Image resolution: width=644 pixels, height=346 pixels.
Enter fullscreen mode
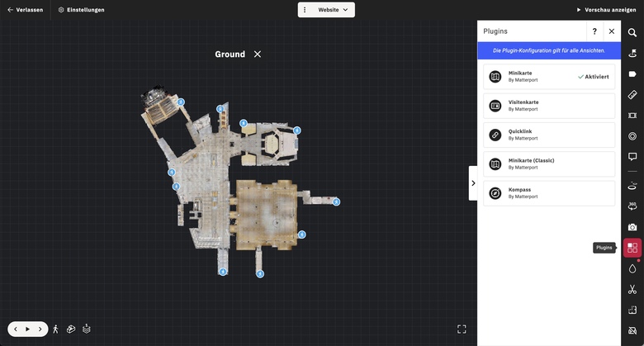(462, 329)
